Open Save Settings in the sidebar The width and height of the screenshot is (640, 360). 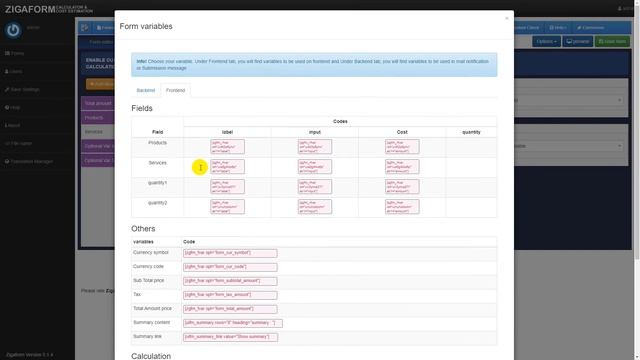tap(22, 89)
